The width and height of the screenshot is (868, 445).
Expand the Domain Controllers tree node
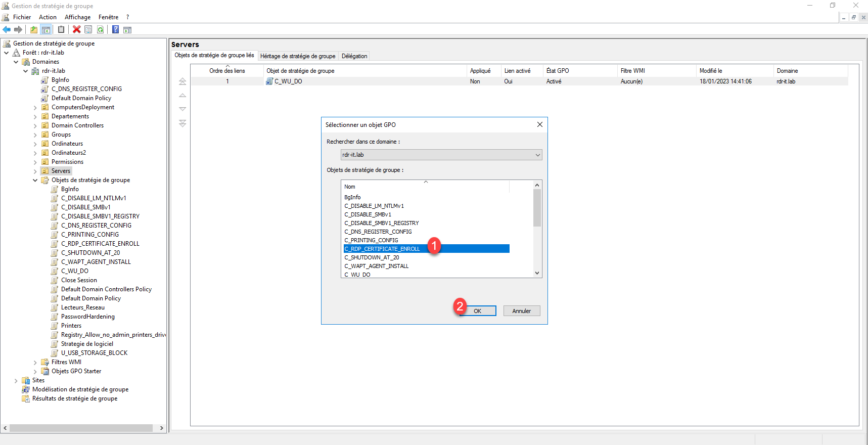coord(35,125)
